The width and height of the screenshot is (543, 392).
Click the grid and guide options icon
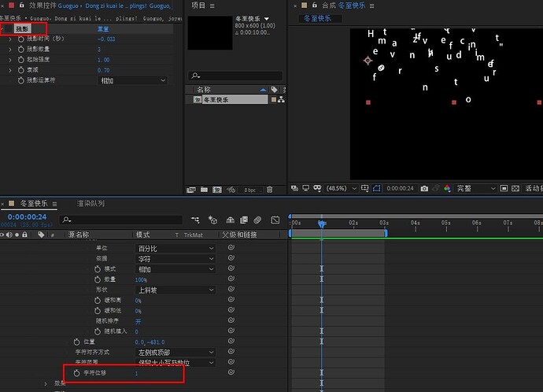point(364,188)
